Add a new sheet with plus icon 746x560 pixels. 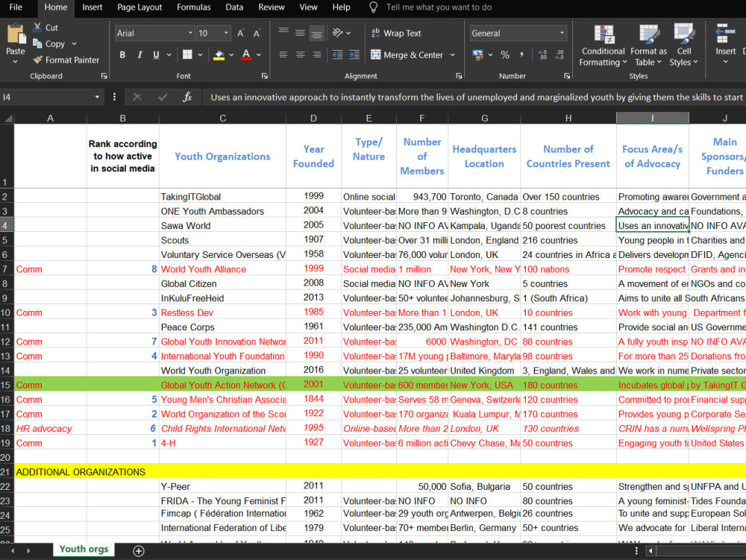[x=139, y=551]
